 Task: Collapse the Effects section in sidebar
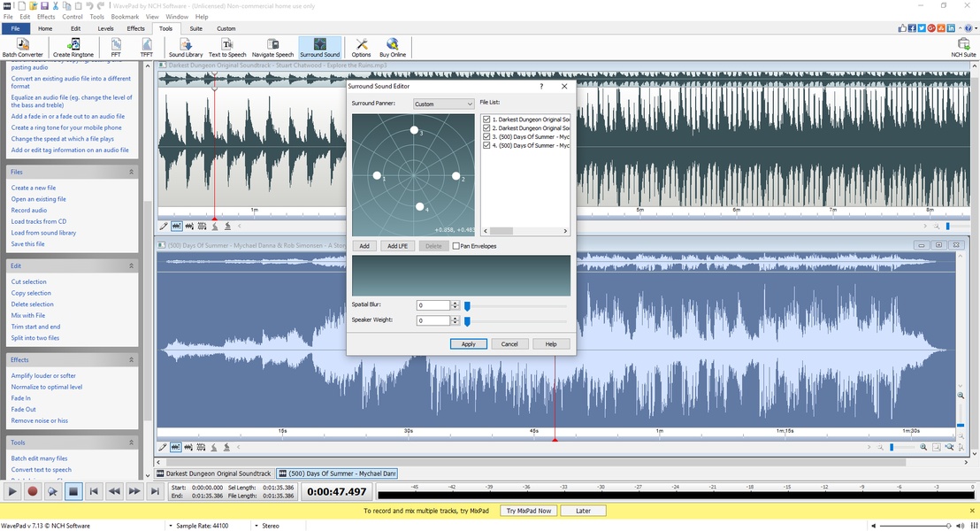pos(131,360)
